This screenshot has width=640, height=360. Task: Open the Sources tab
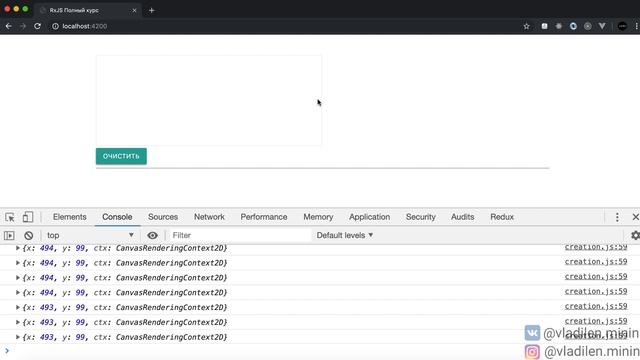pos(163,217)
